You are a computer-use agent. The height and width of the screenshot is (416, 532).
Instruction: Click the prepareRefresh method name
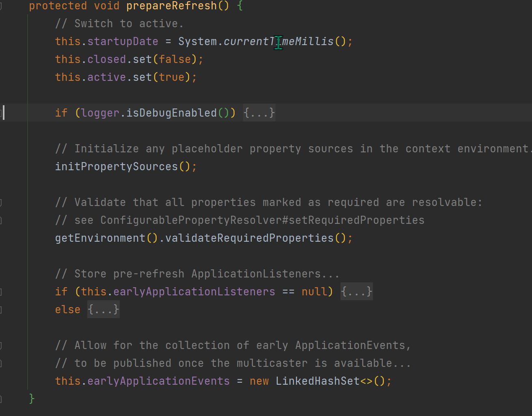coord(172,6)
